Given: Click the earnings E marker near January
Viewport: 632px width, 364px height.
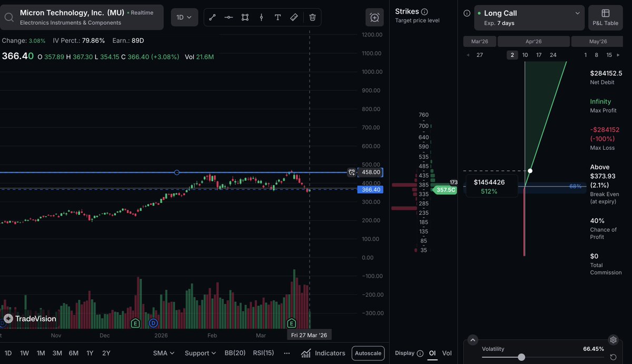Looking at the screenshot, I should (x=135, y=323).
